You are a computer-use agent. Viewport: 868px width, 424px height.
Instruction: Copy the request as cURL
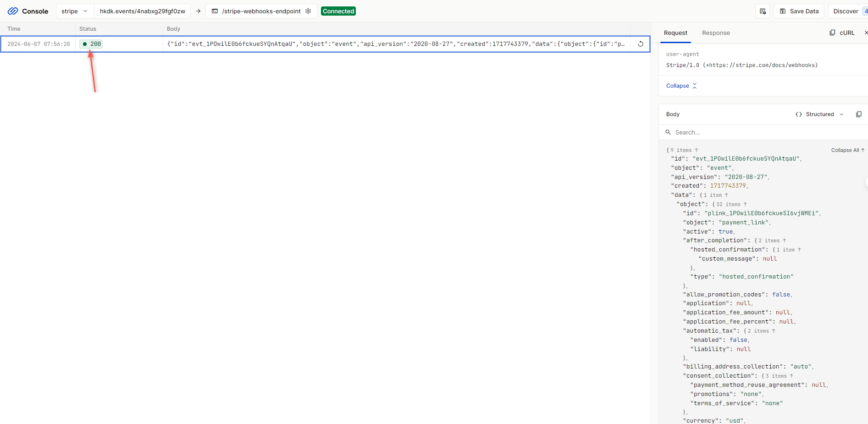coord(842,33)
